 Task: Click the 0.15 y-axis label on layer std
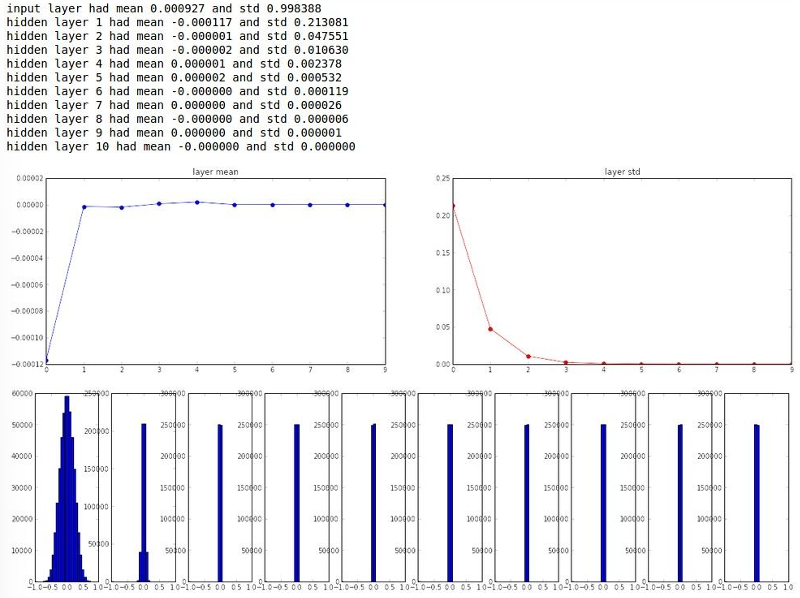443,253
